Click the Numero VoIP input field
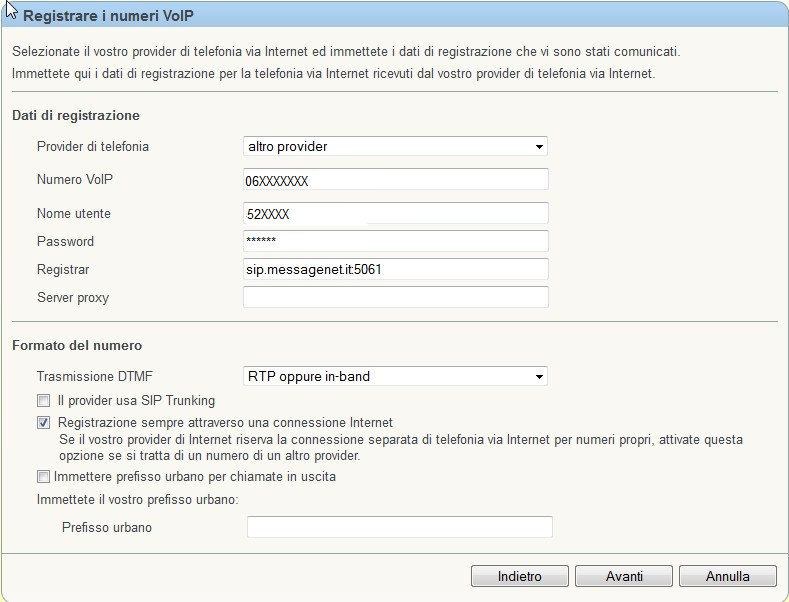Viewport: 789px width, 602px height. coord(396,180)
